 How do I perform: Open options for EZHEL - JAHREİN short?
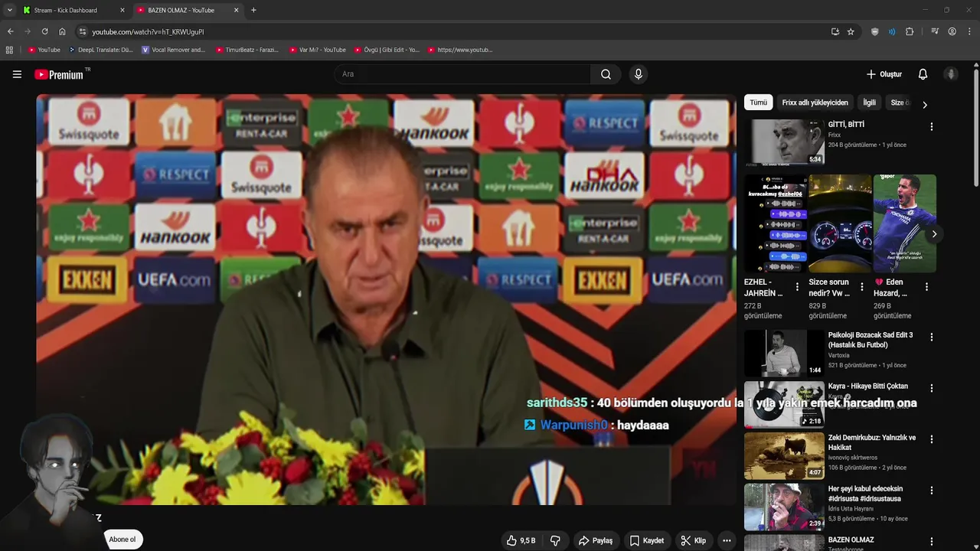pyautogui.click(x=797, y=287)
